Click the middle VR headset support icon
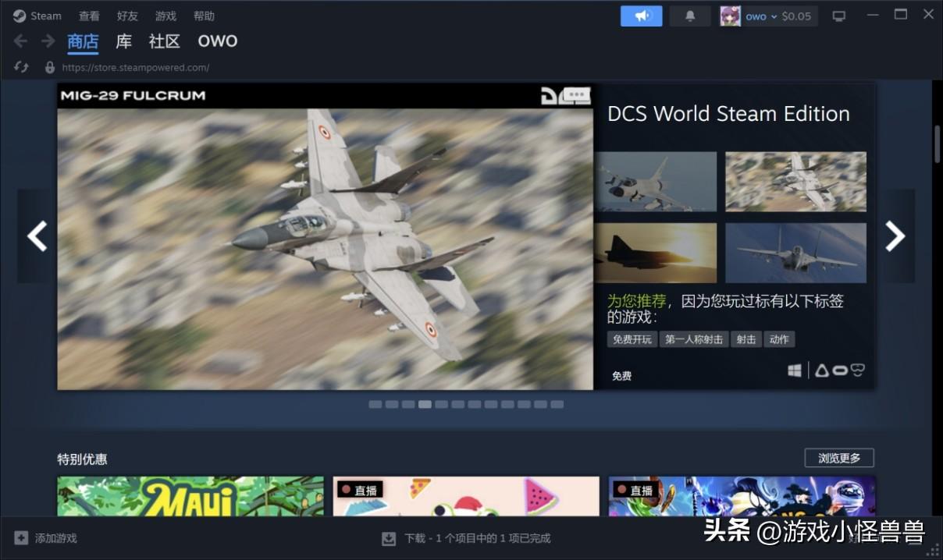Image resolution: width=943 pixels, height=560 pixels. [x=840, y=370]
